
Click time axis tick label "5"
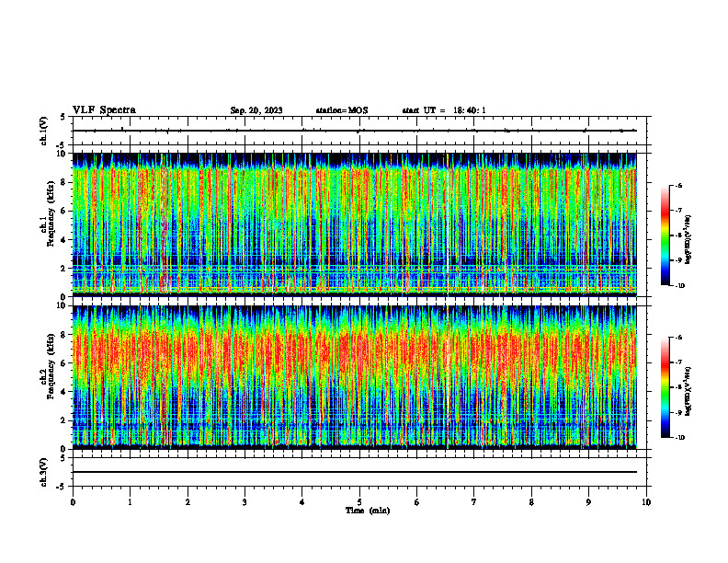[x=359, y=502]
